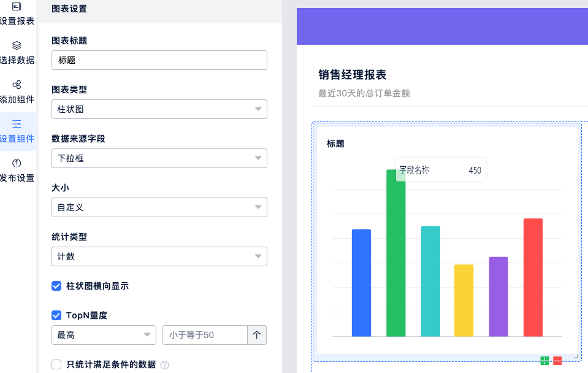The width and height of the screenshot is (588, 373).
Task: Expand the 数据来源字段 dropdown
Action: (x=159, y=158)
